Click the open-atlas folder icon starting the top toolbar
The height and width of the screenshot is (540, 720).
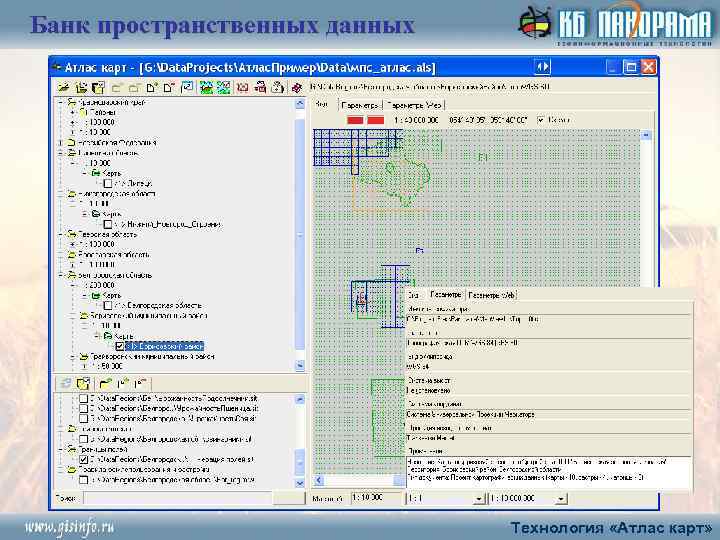point(63,87)
